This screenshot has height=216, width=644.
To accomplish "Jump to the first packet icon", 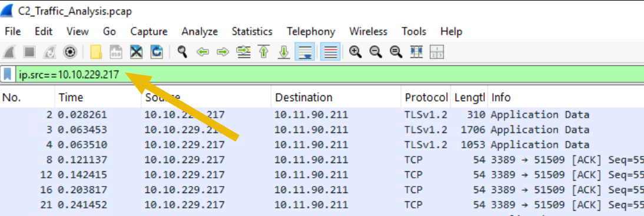I will 264,52.
